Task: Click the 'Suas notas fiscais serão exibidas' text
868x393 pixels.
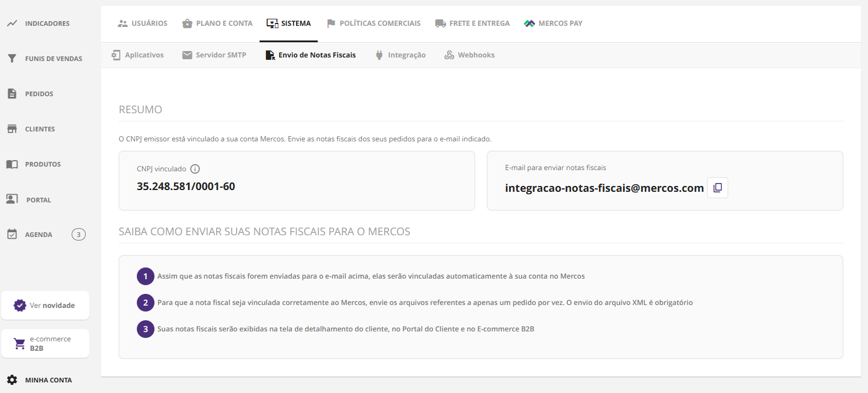Action: (x=346, y=329)
